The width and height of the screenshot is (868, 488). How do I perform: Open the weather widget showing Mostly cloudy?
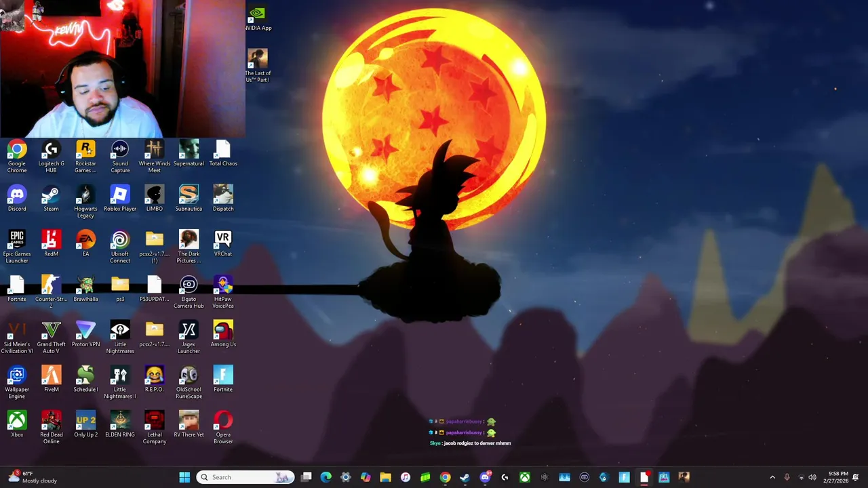tap(32, 477)
